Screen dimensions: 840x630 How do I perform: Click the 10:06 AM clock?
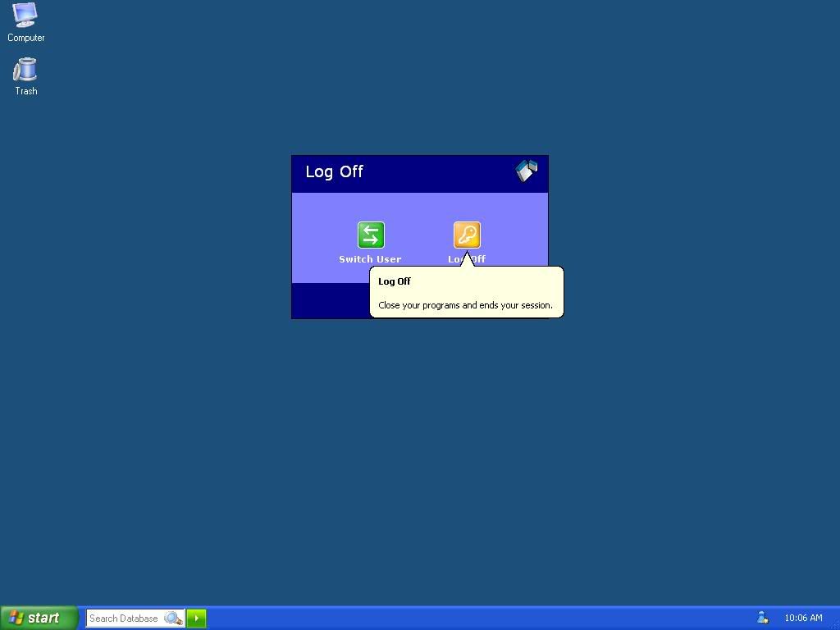tap(803, 618)
